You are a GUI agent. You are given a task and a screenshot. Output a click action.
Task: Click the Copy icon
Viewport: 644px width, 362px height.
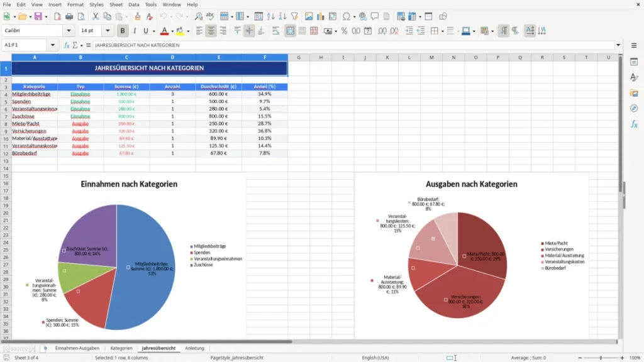click(107, 16)
